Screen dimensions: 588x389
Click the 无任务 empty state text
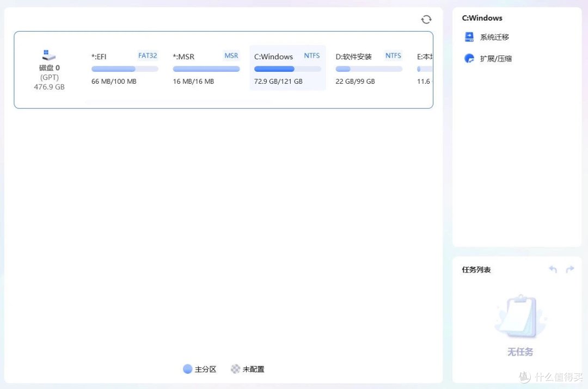[520, 352]
